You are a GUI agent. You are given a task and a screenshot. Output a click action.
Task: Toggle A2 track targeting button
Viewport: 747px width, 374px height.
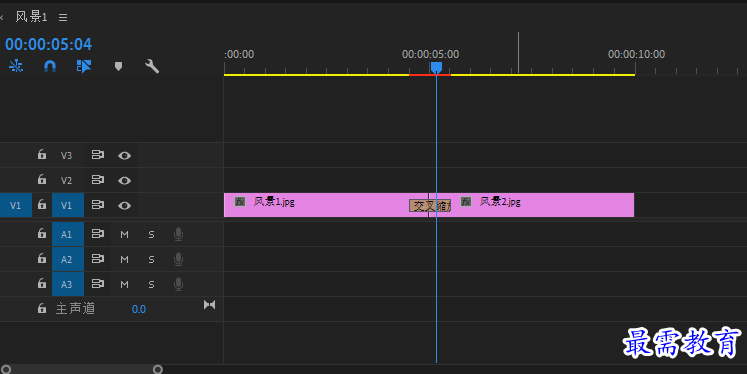[x=68, y=259]
